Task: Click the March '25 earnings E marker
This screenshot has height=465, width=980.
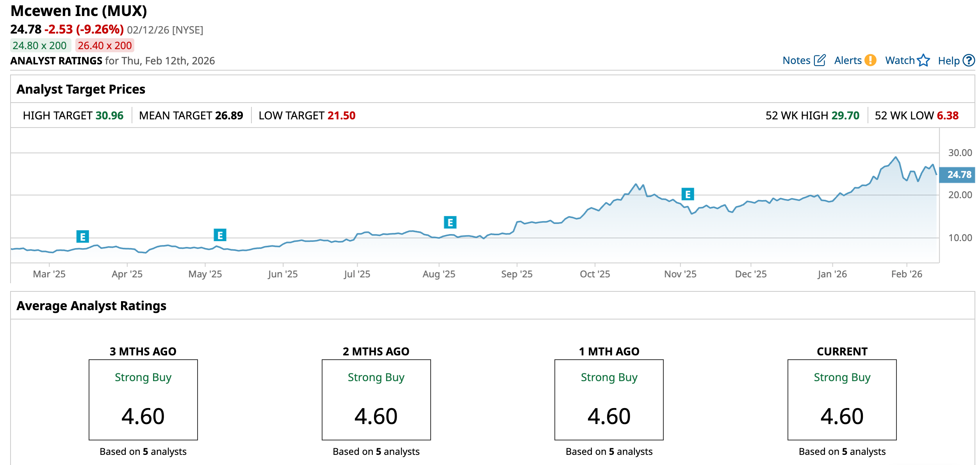Action: click(x=82, y=236)
